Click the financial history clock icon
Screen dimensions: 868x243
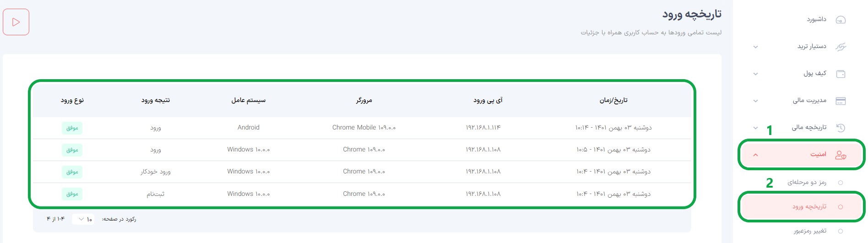(x=841, y=128)
